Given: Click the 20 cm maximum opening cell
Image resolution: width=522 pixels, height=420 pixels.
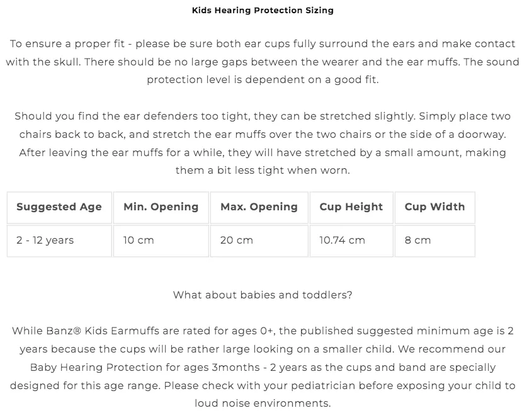Looking at the screenshot, I should click(x=259, y=241).
